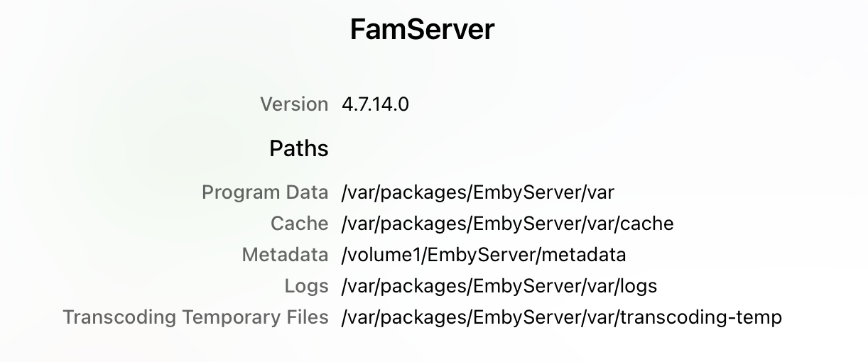This screenshot has height=362, width=868.
Task: Click the Transcoding Temporary Files label
Action: coord(195,317)
